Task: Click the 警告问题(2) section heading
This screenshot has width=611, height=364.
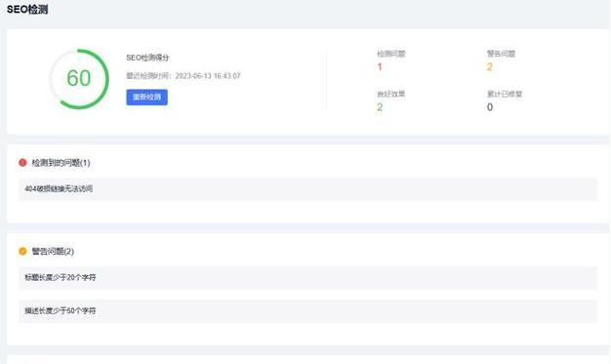Action: pyautogui.click(x=53, y=252)
